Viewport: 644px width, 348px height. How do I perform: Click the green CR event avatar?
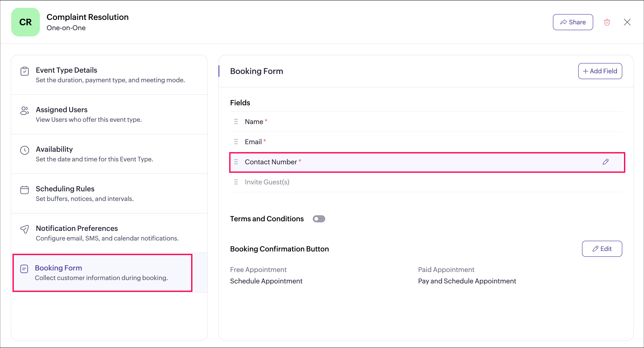(x=25, y=22)
